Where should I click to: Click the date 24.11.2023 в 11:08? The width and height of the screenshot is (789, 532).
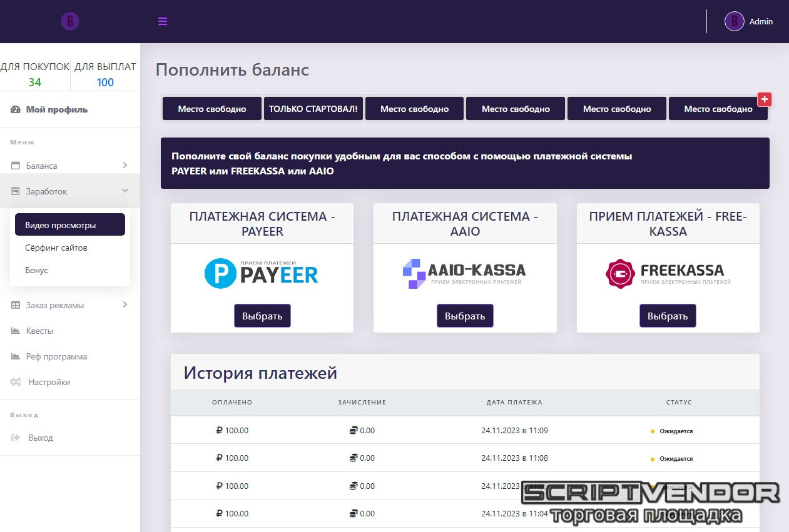(x=514, y=458)
